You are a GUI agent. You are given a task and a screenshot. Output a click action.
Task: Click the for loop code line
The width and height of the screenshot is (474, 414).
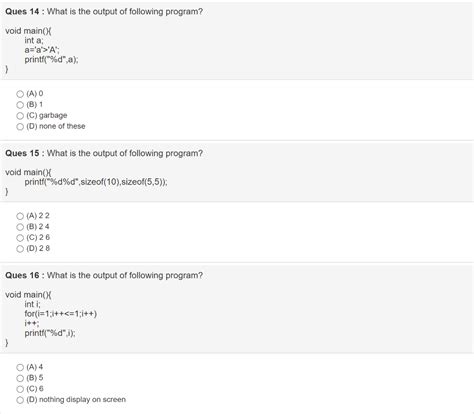point(61,314)
